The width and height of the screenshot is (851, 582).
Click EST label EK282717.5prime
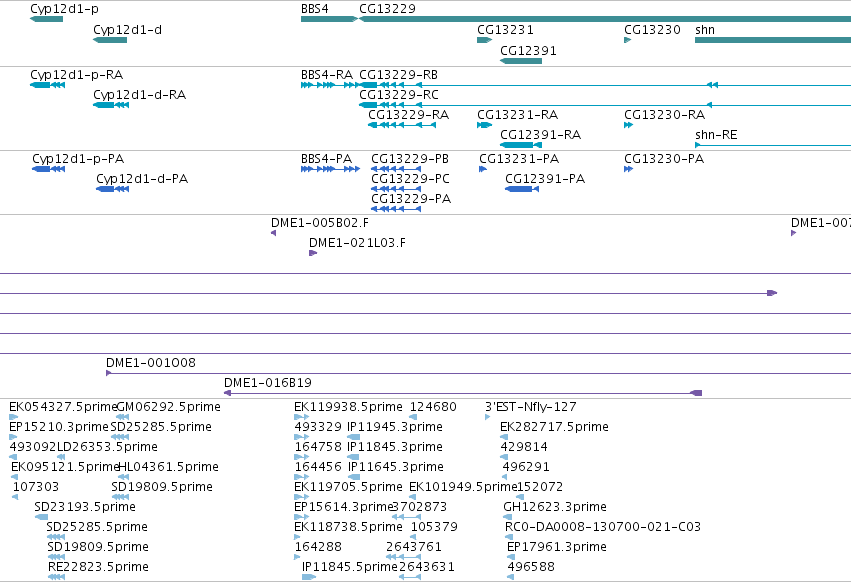click(554, 427)
